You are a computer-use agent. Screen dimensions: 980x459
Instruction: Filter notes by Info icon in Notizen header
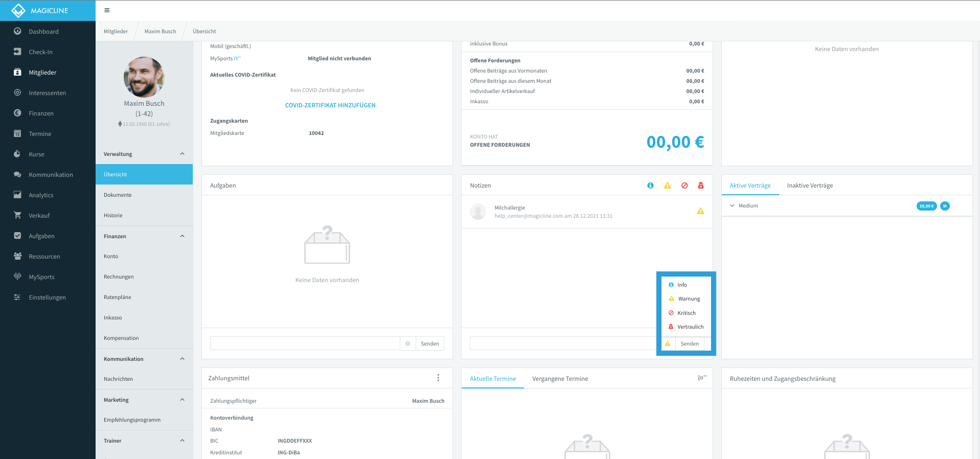coord(650,186)
